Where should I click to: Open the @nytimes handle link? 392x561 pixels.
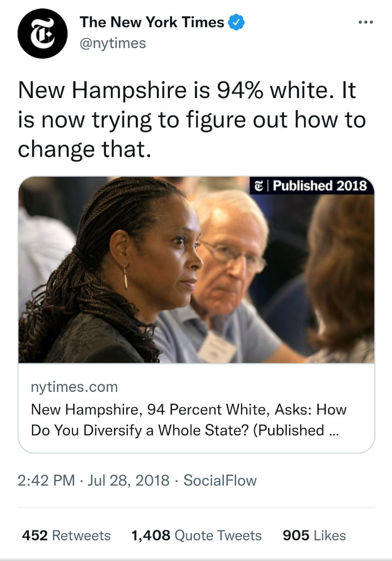(x=113, y=43)
